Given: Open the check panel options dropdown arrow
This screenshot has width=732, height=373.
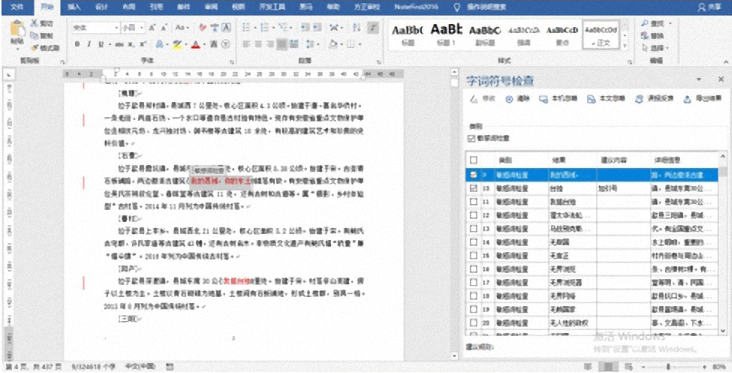Looking at the screenshot, I should pos(699,79).
